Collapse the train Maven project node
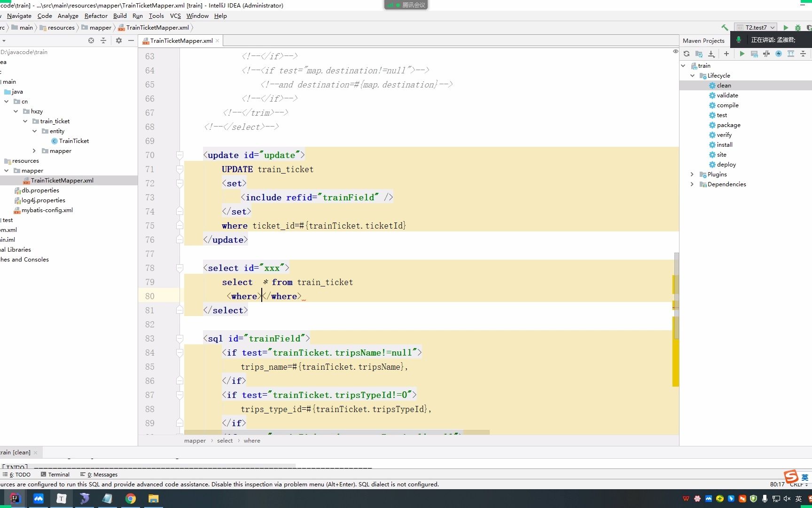812x508 pixels. coord(683,66)
